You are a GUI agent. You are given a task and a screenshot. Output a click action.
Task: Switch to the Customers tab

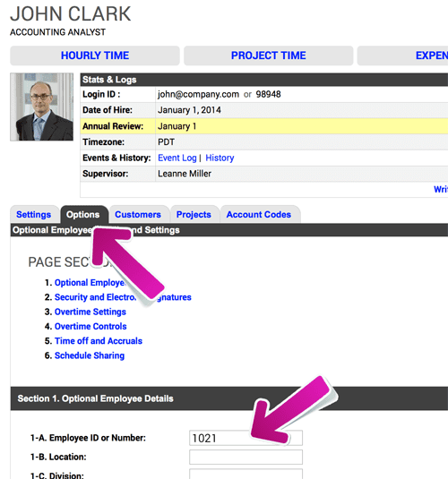(x=138, y=215)
